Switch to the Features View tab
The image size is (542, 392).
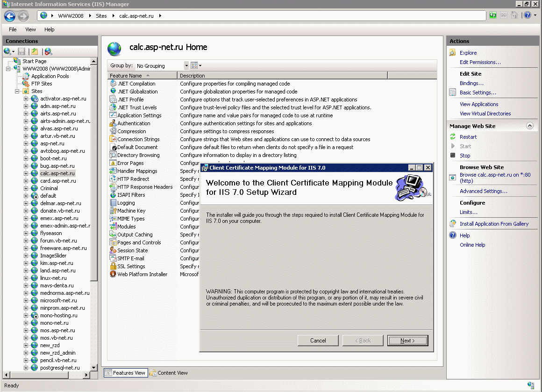126,373
